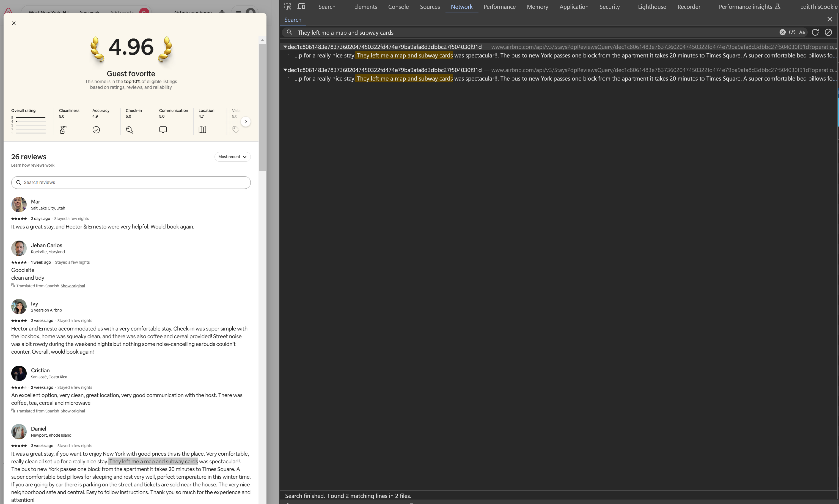Select the inspect element tool
Viewport: 839px width, 504px height.
click(288, 6)
